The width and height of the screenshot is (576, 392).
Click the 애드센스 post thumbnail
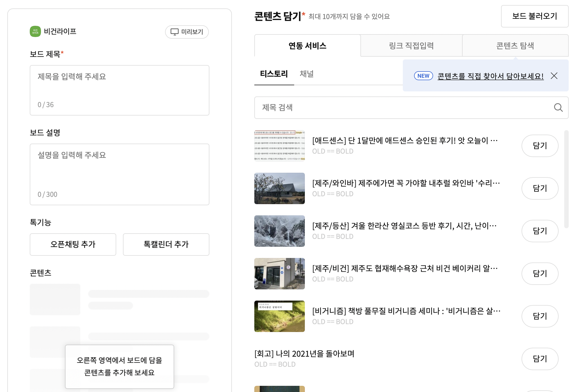coord(280,146)
